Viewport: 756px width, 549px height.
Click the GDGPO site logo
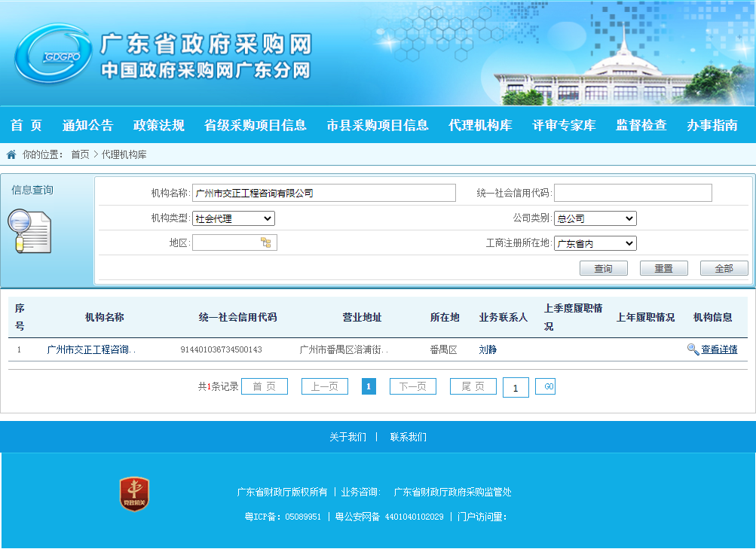tap(53, 54)
